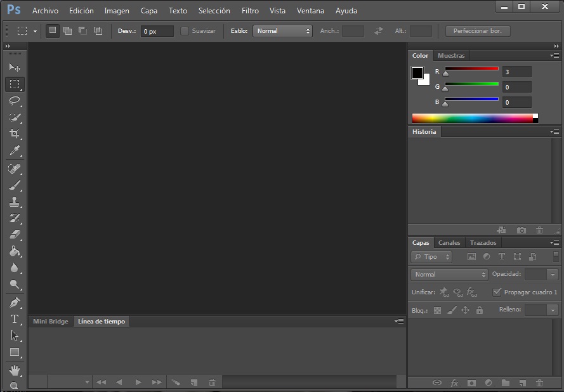Image resolution: width=564 pixels, height=392 pixels.
Task: Open the Filtro menu
Action: point(250,11)
